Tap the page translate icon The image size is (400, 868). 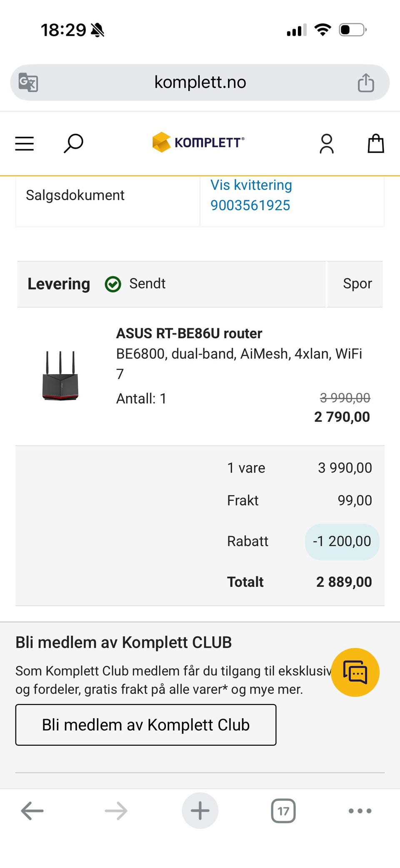28,82
